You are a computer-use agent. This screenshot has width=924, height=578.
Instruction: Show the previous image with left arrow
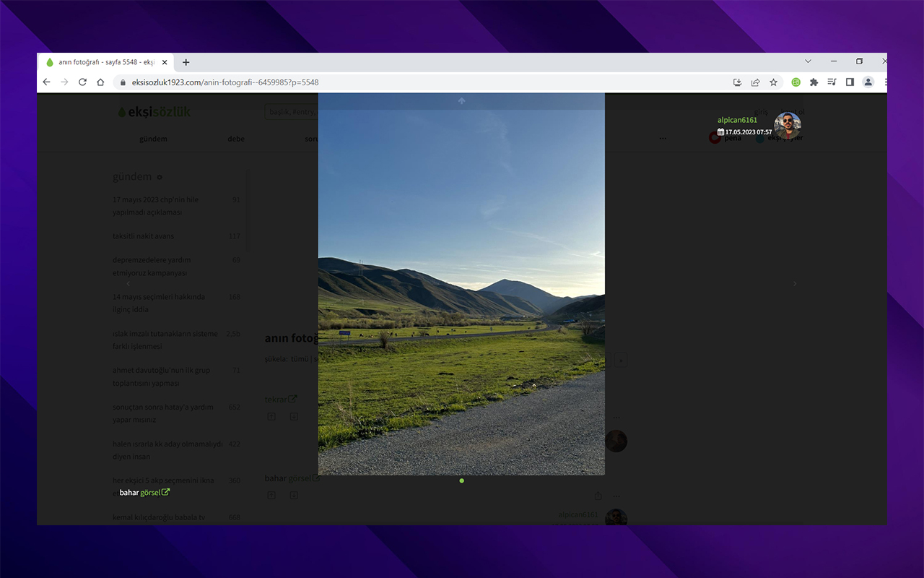128,284
